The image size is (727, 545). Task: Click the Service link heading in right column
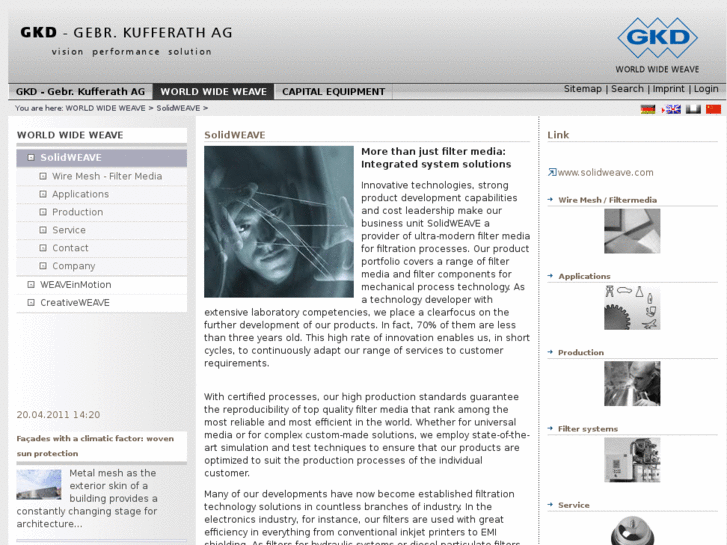point(574,505)
